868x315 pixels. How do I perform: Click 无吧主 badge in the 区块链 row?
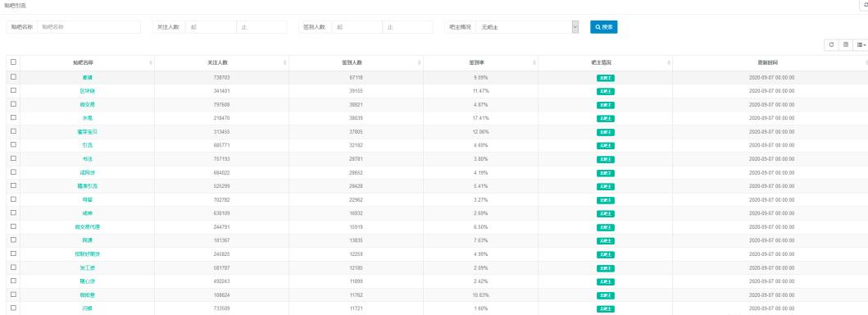605,91
